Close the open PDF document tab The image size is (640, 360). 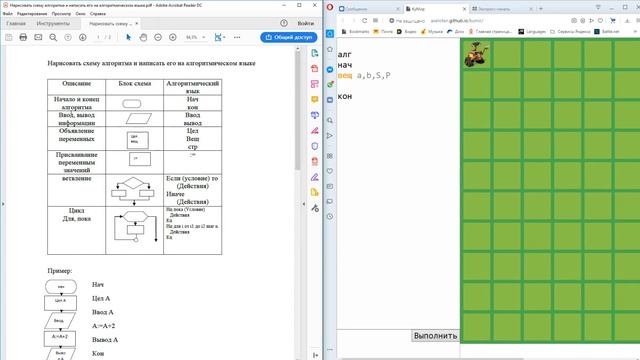tap(137, 23)
